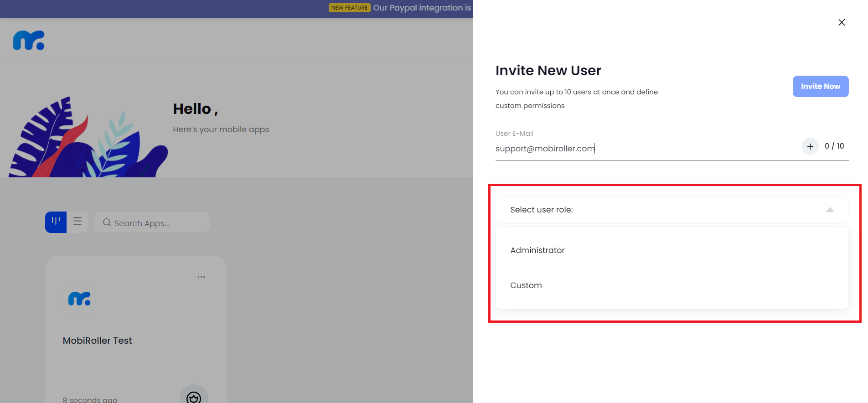Switch to list view of apps
This screenshot has height=403, width=868.
(x=77, y=222)
